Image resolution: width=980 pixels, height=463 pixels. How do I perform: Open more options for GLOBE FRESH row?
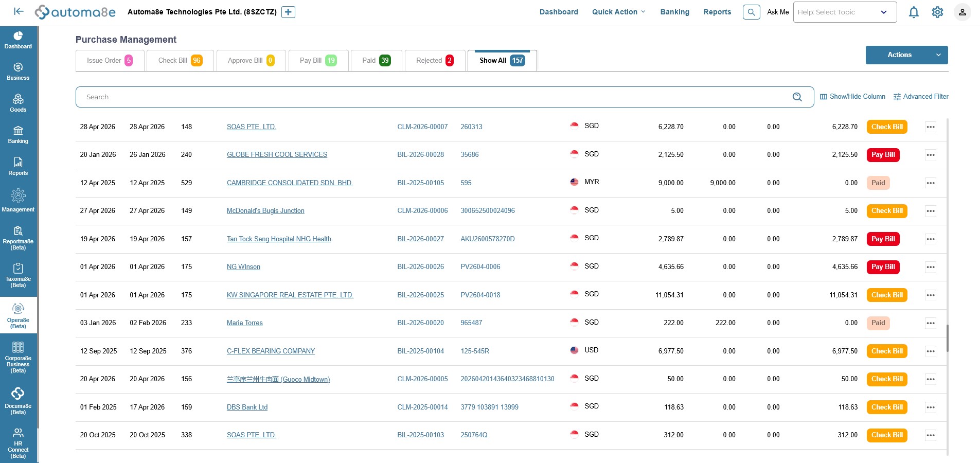pos(930,155)
